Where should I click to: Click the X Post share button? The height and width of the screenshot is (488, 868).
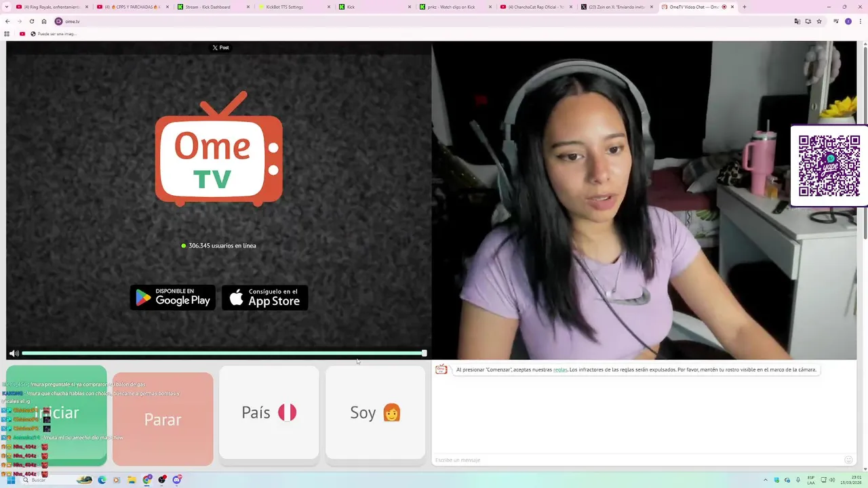(220, 47)
